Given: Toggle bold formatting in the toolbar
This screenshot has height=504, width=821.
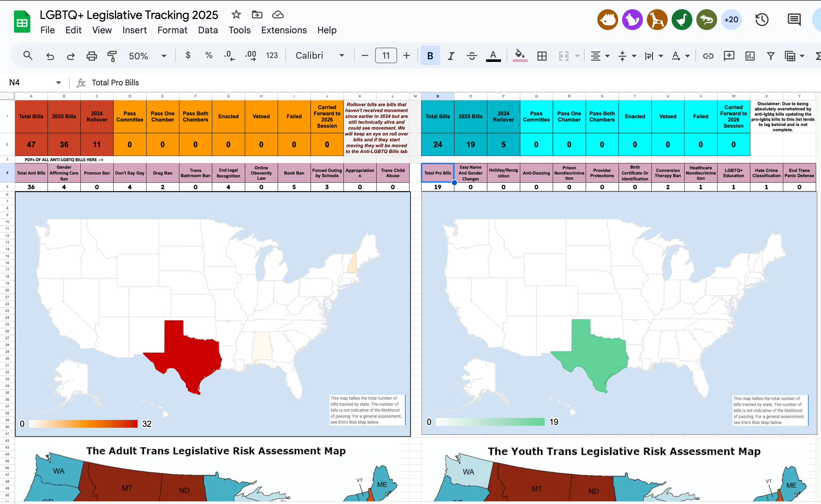Looking at the screenshot, I should [430, 55].
